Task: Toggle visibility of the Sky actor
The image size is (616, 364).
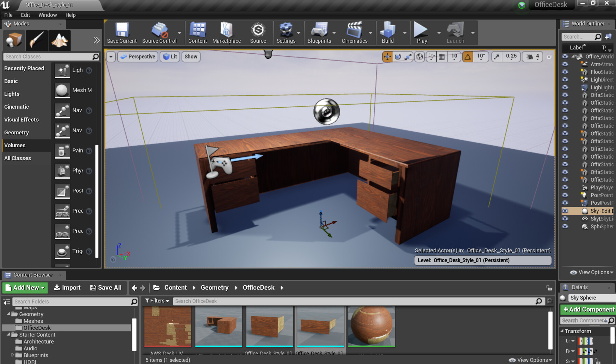Action: click(565, 211)
